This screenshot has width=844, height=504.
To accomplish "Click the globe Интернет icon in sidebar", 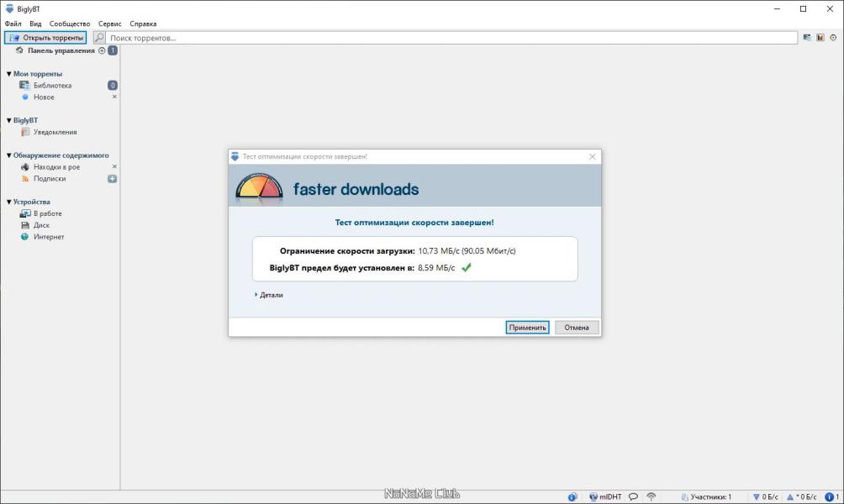I will 24,237.
